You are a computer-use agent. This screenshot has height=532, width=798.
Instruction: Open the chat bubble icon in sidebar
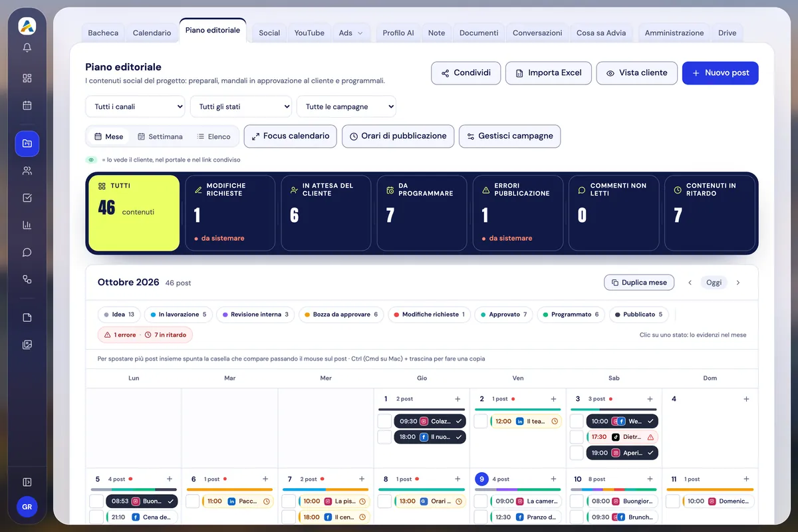27,252
